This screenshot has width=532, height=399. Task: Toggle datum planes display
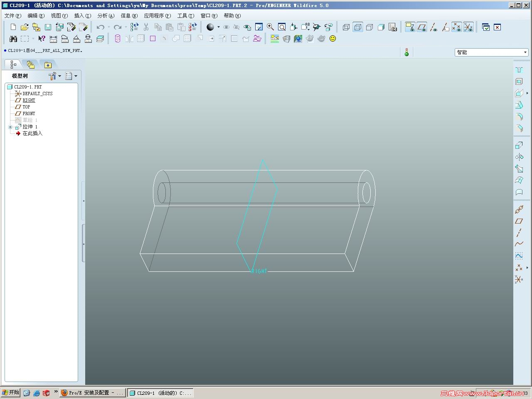(422, 27)
